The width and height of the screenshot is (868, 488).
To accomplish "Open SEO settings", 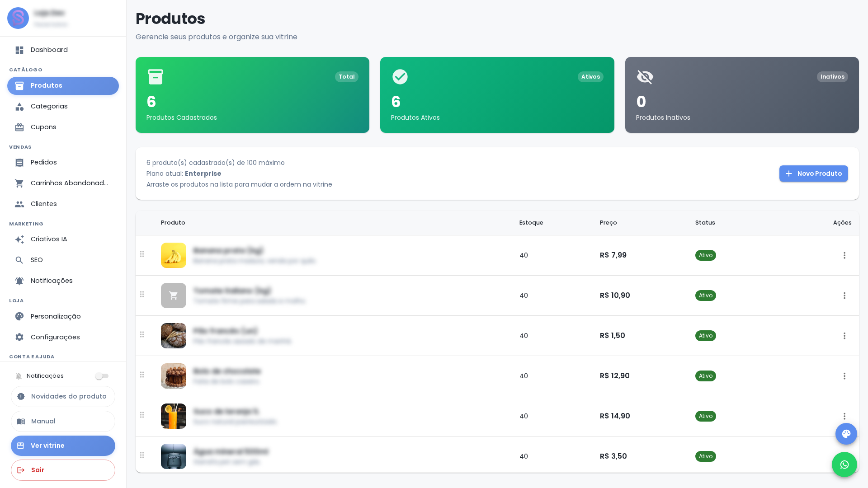I will [63, 260].
